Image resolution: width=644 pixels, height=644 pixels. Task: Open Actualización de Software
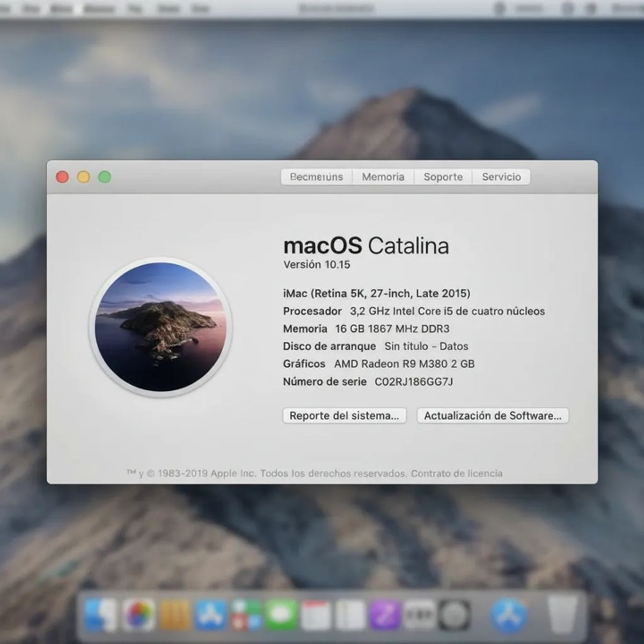point(492,416)
